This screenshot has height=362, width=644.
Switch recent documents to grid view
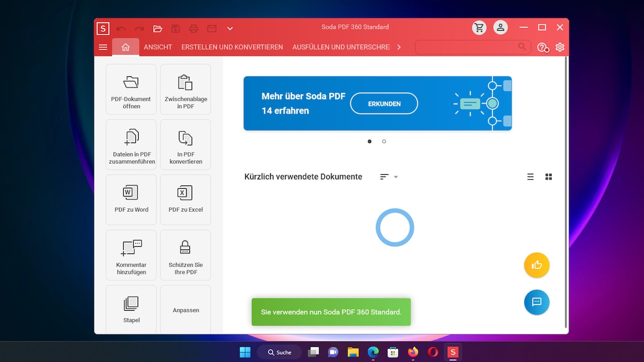(x=548, y=177)
